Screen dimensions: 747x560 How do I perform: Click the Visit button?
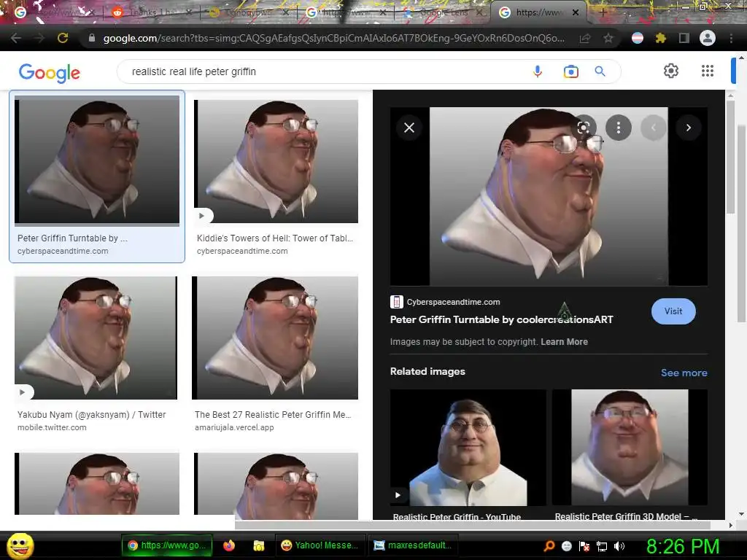[x=673, y=311]
